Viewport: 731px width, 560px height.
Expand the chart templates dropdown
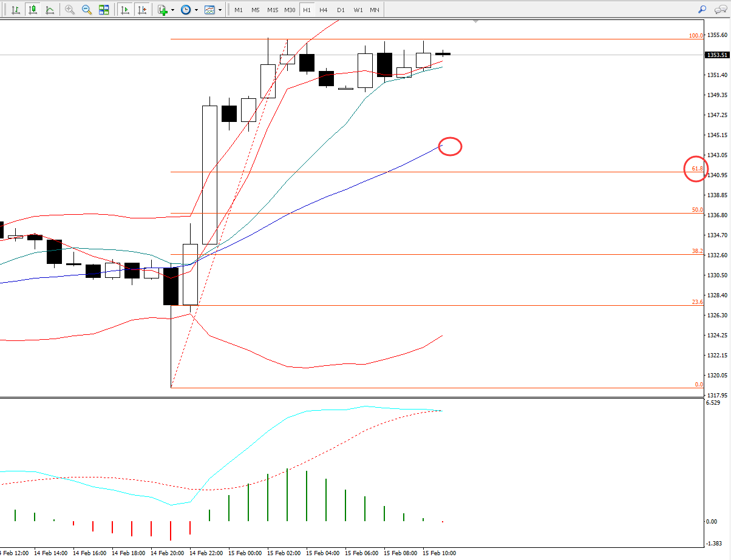[220, 10]
